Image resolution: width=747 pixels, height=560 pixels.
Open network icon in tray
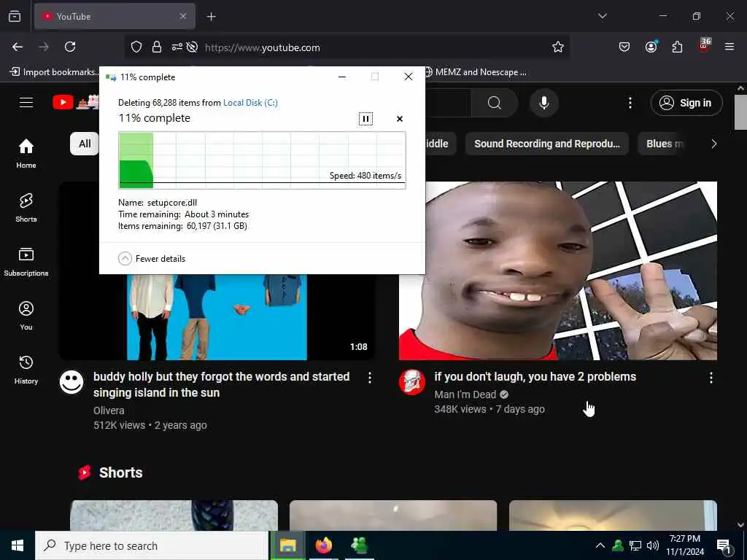635,545
